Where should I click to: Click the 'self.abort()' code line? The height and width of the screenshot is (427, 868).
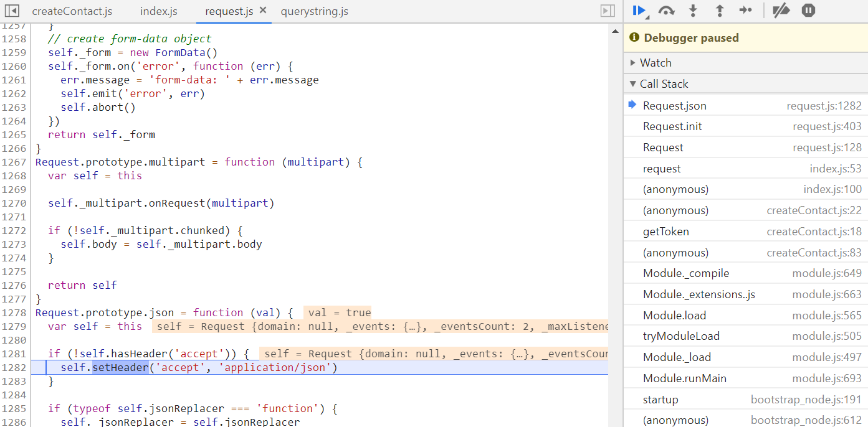point(98,107)
